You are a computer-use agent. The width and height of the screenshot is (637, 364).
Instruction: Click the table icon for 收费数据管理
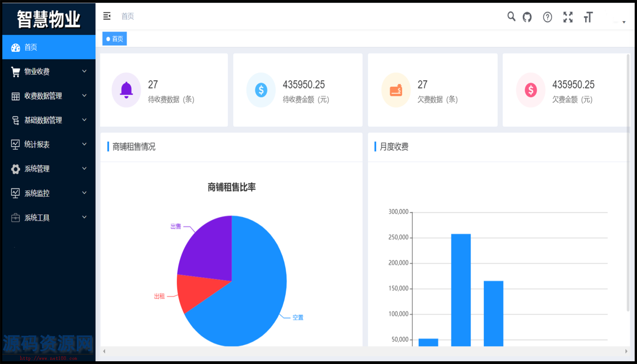point(15,96)
